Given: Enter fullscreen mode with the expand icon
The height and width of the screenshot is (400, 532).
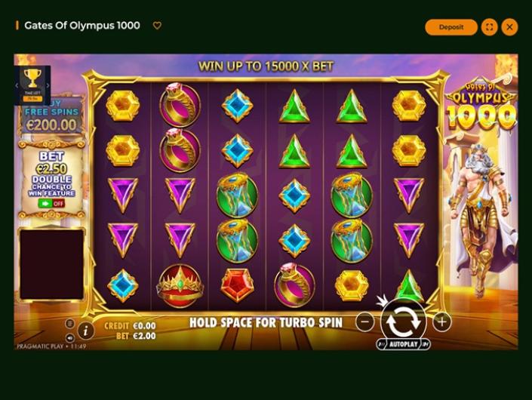Looking at the screenshot, I should tap(489, 27).
